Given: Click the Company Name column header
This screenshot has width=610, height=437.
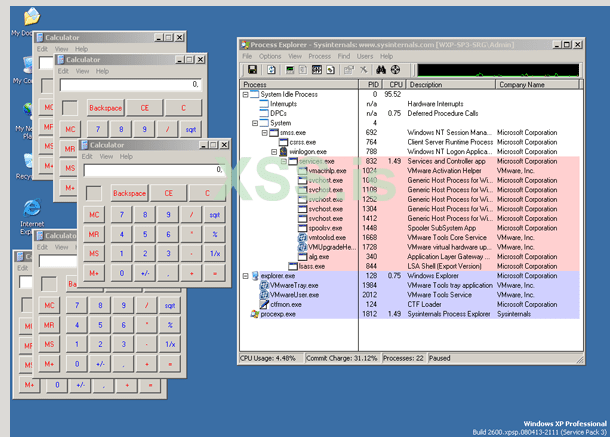Looking at the screenshot, I should tap(535, 85).
